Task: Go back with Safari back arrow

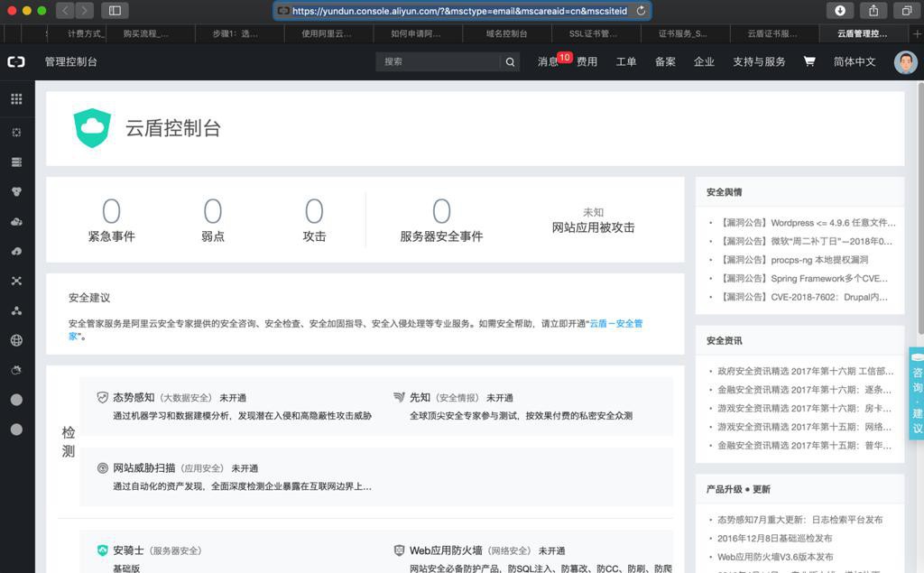Action: pos(65,11)
